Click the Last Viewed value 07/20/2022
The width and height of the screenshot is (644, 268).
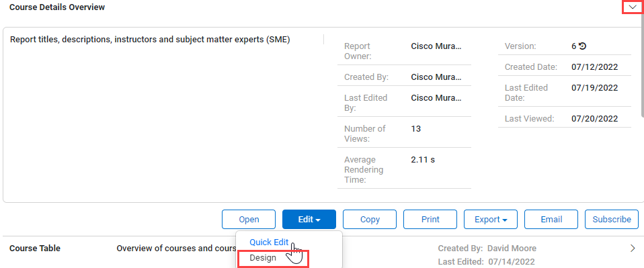595,119
